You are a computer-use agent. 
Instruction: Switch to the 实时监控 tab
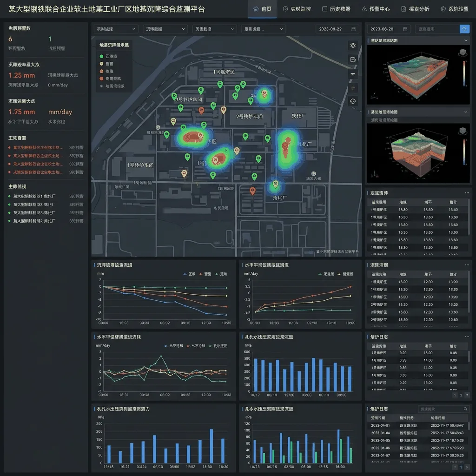click(297, 9)
